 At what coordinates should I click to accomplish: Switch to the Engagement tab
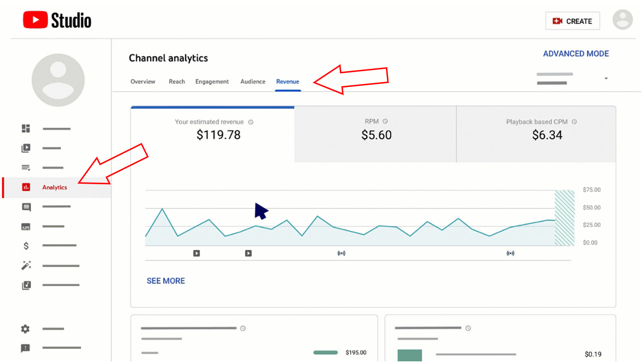coord(212,82)
